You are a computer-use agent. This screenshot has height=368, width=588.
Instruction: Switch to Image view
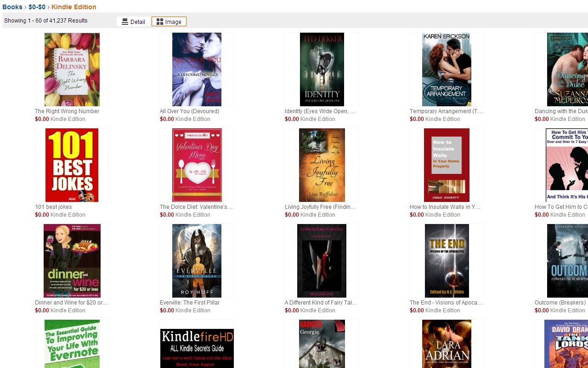click(x=169, y=22)
